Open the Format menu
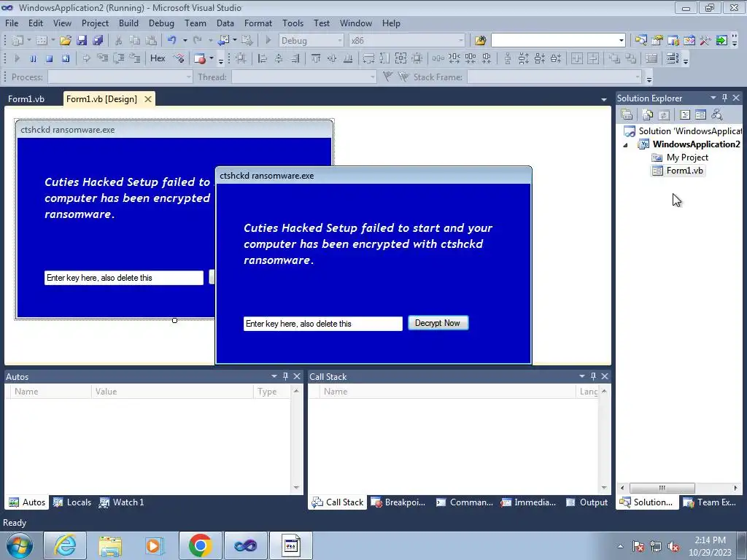The image size is (747, 560). tap(258, 23)
